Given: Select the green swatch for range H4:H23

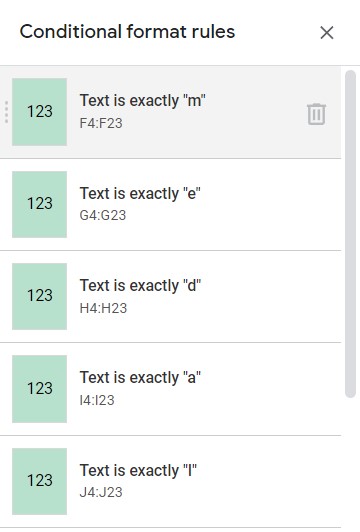Looking at the screenshot, I should point(39,296).
